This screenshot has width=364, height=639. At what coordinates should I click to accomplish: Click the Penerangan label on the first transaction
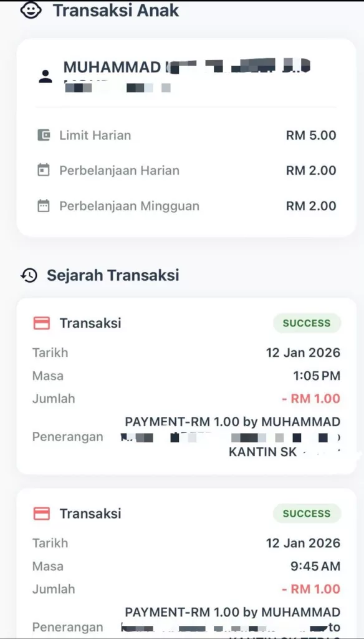pos(68,437)
